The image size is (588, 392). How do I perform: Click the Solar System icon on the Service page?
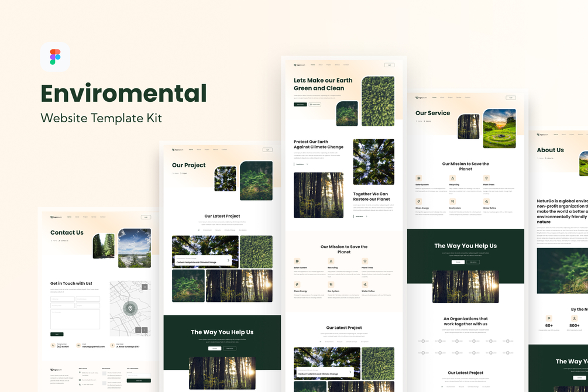(x=418, y=178)
